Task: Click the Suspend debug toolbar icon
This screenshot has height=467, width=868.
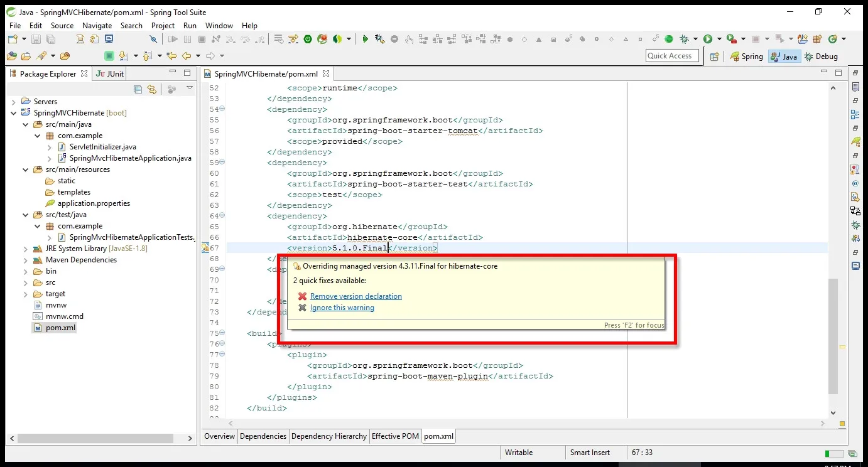Action: [x=188, y=39]
